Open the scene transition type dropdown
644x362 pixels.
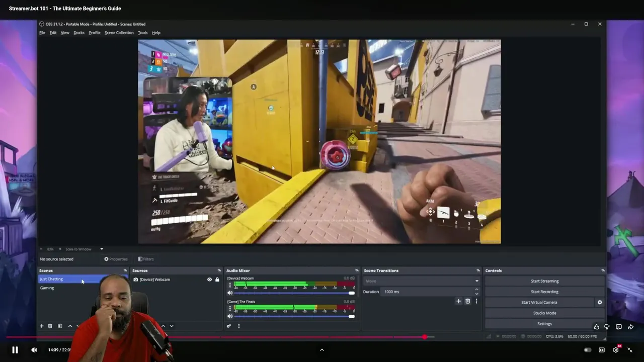422,281
